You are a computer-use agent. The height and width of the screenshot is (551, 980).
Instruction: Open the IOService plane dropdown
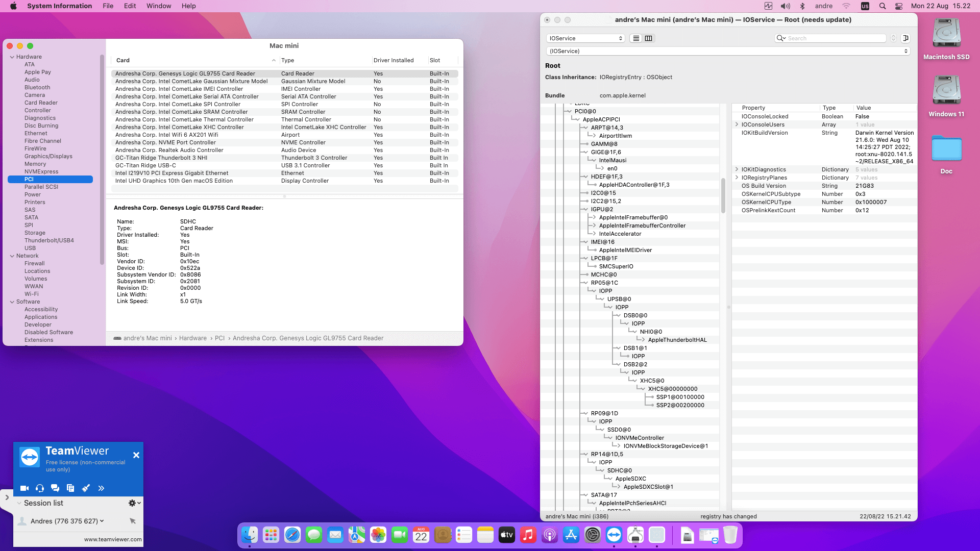585,38
